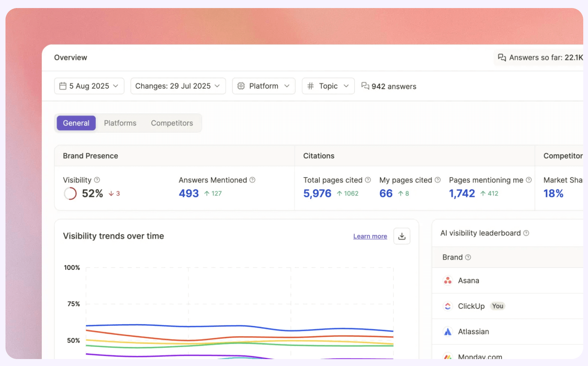Follow the Learn more link
Viewport: 588px width, 366px height.
point(370,236)
